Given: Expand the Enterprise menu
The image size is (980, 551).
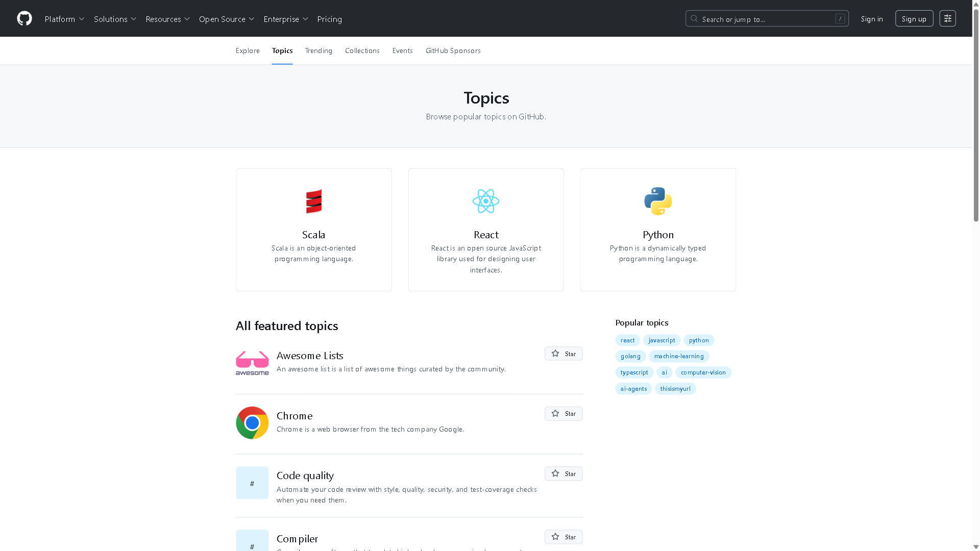Looking at the screenshot, I should pyautogui.click(x=285, y=19).
